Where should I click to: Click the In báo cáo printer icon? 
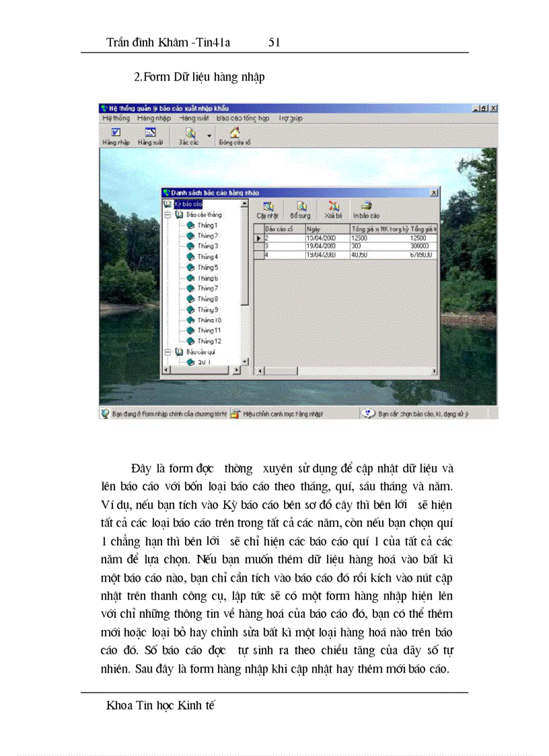[x=365, y=207]
